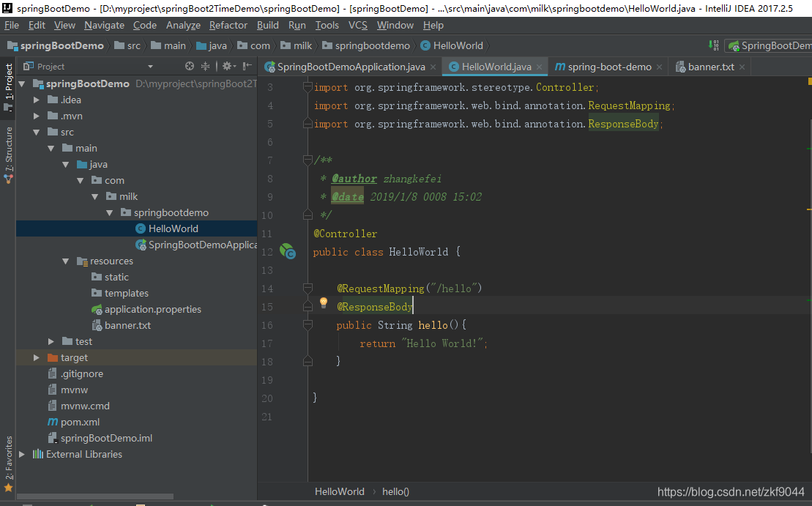The width and height of the screenshot is (812, 506).
Task: Open the File menu
Action: (x=12, y=25)
